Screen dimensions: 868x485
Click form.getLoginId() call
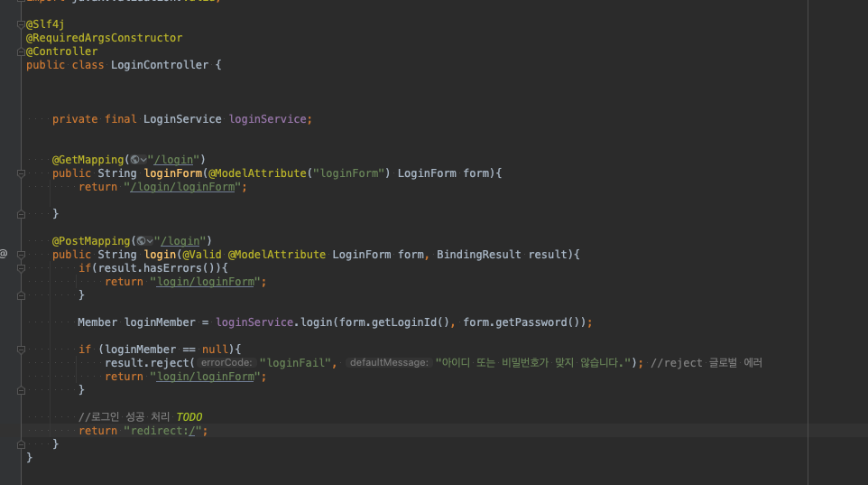click(394, 322)
